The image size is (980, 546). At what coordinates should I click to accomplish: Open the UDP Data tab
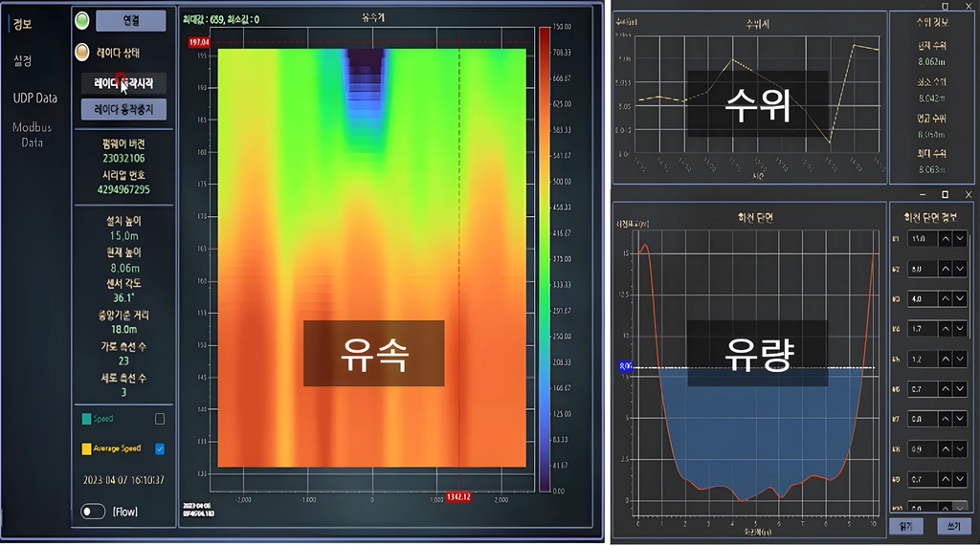point(35,98)
